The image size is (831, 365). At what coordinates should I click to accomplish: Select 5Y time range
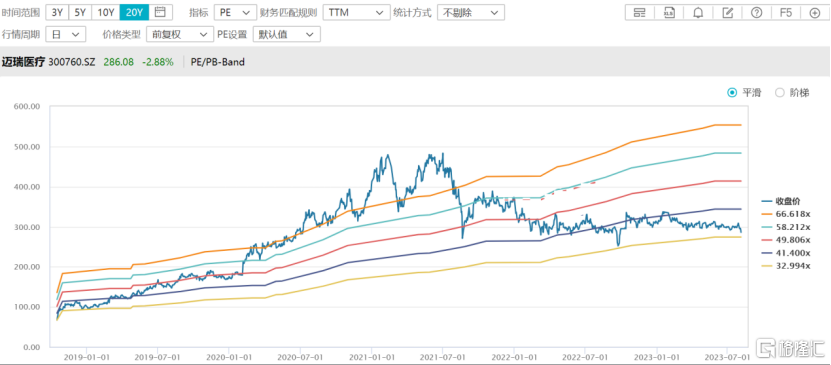tap(80, 12)
